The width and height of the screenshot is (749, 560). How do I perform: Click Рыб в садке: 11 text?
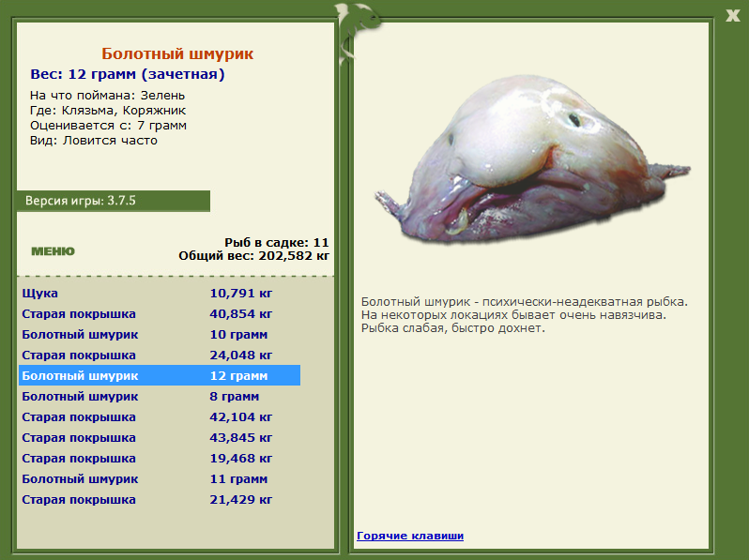[x=277, y=243]
